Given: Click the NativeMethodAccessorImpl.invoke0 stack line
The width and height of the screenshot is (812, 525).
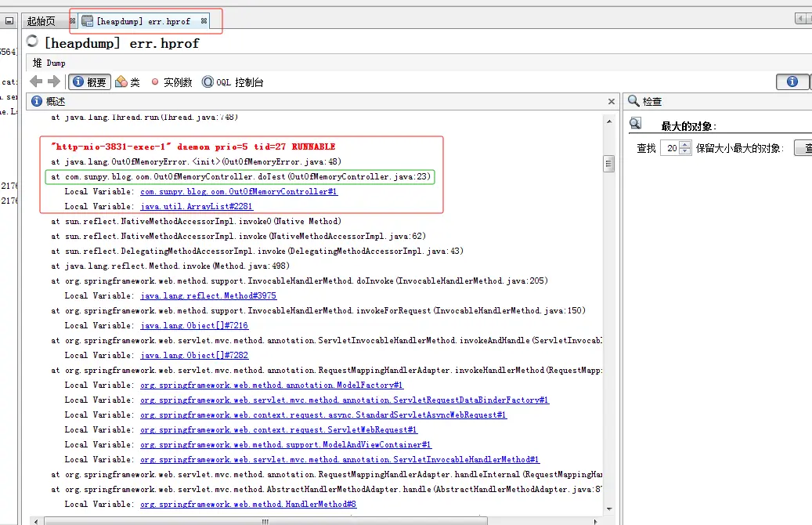Looking at the screenshot, I should (x=196, y=221).
